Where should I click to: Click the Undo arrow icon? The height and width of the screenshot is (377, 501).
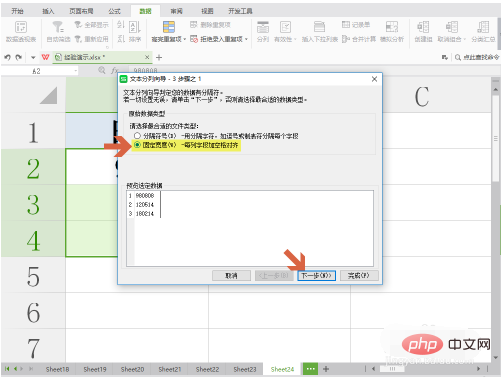pos(7,57)
